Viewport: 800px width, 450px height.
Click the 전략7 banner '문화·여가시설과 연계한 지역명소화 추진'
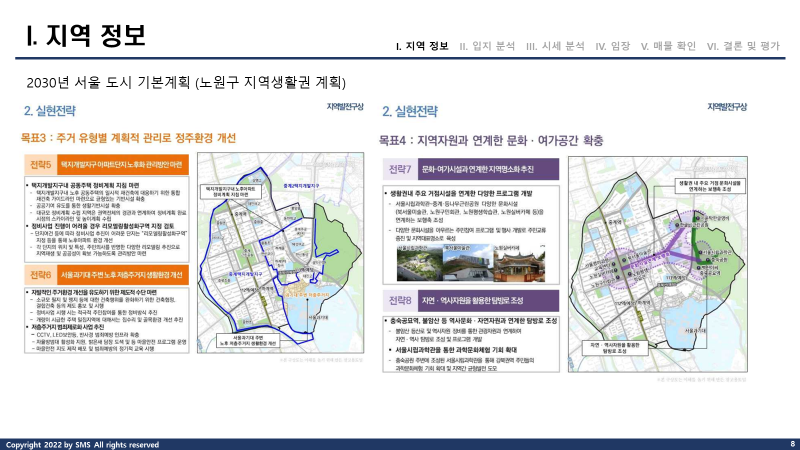(488, 169)
